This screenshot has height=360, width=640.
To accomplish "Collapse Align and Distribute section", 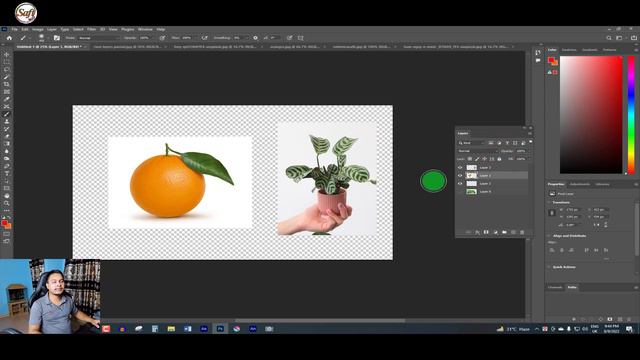I will click(x=549, y=236).
